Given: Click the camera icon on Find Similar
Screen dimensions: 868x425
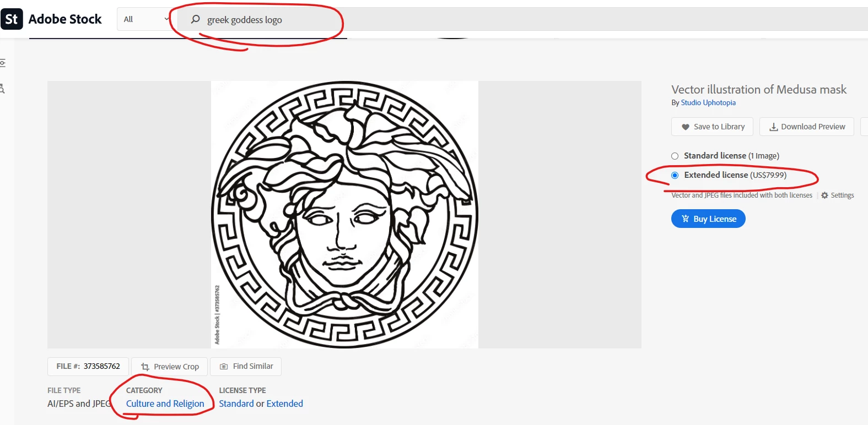Looking at the screenshot, I should (x=224, y=366).
